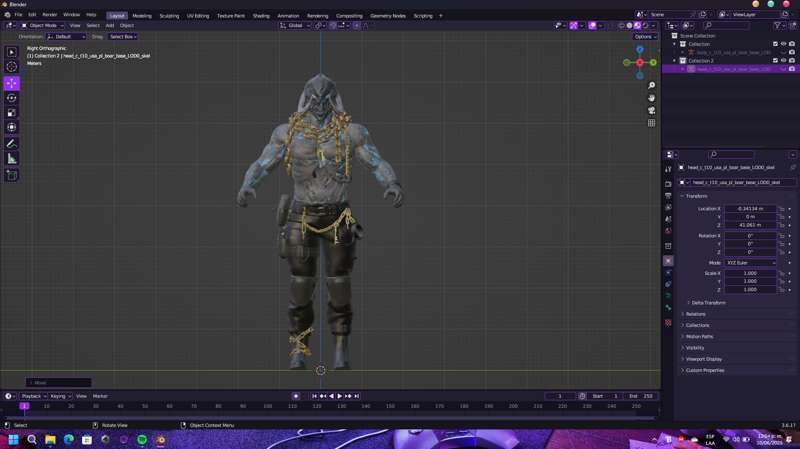Image resolution: width=800 pixels, height=449 pixels.
Task: Select the Scale tool
Action: pos(12,113)
